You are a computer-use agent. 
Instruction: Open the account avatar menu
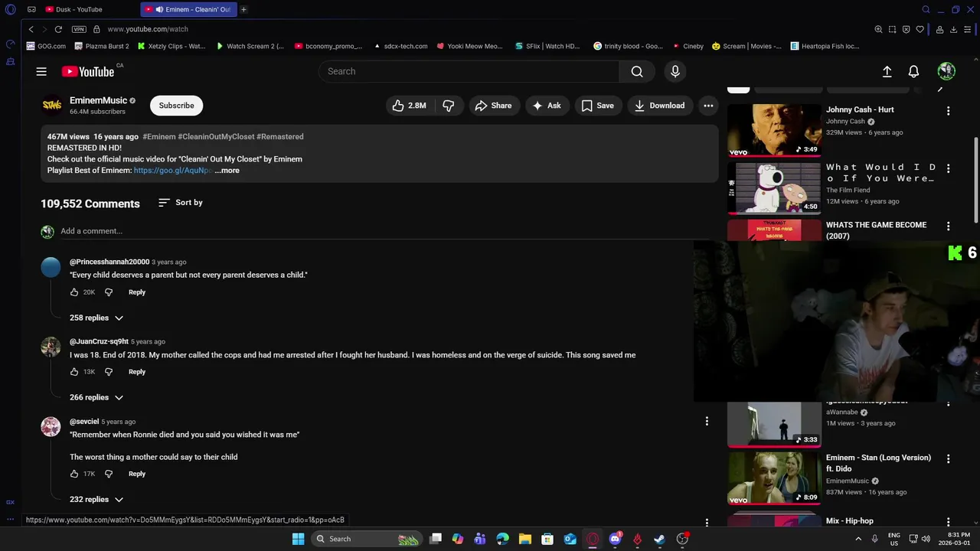[946, 71]
